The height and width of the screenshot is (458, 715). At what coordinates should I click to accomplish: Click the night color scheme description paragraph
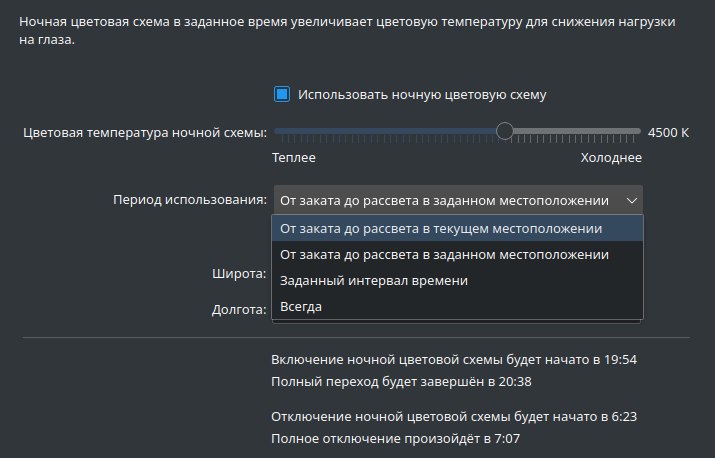(x=347, y=31)
